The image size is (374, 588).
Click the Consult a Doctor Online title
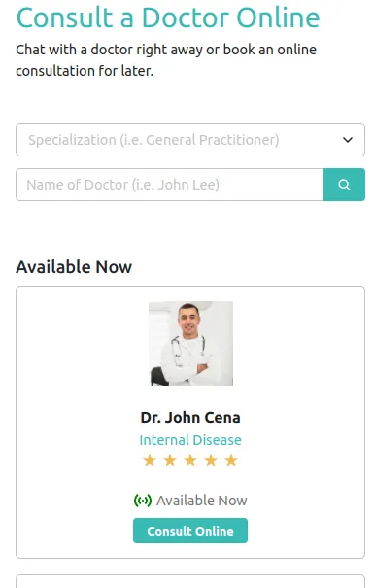point(168,17)
